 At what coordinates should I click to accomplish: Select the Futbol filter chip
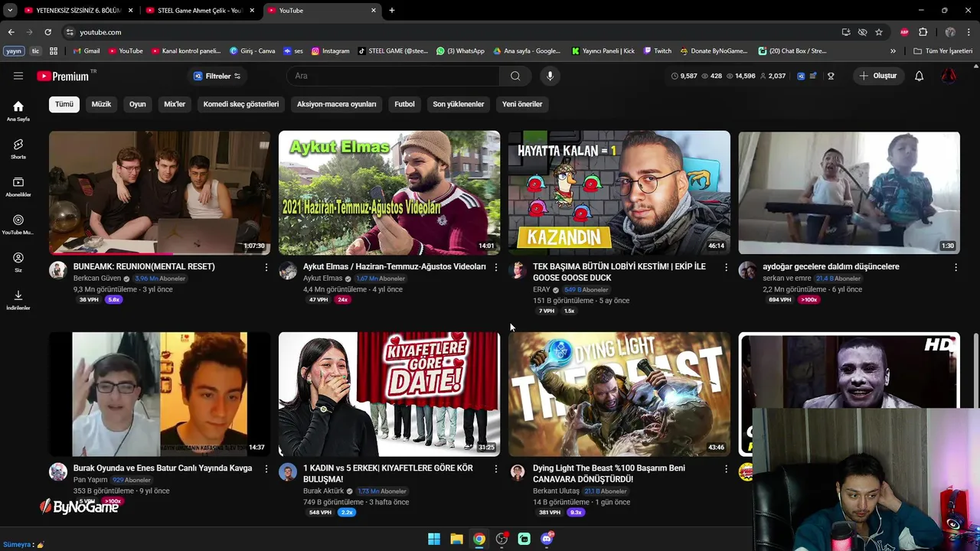coord(404,104)
